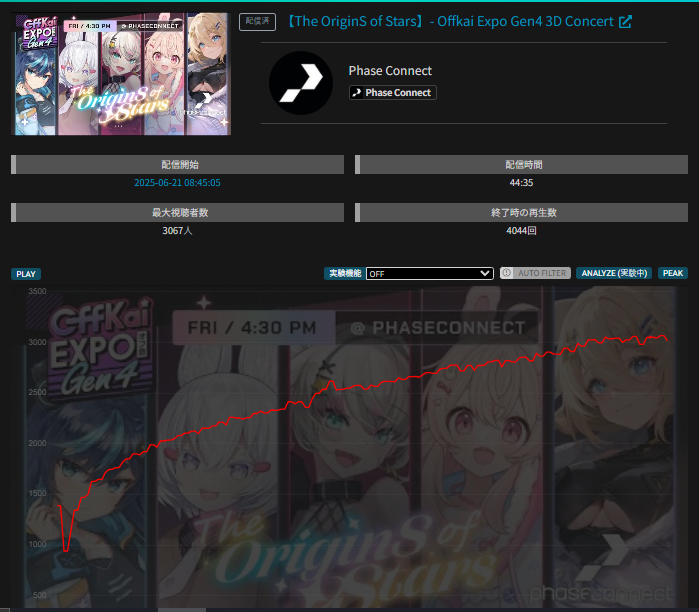The height and width of the screenshot is (612, 699).
Task: Click the 終了時の再生数 header
Action: click(521, 213)
